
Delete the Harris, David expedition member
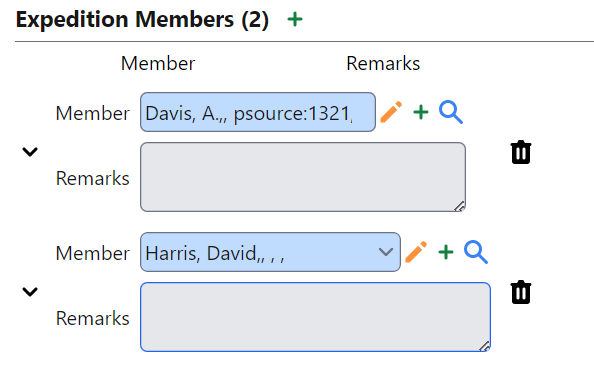521,292
